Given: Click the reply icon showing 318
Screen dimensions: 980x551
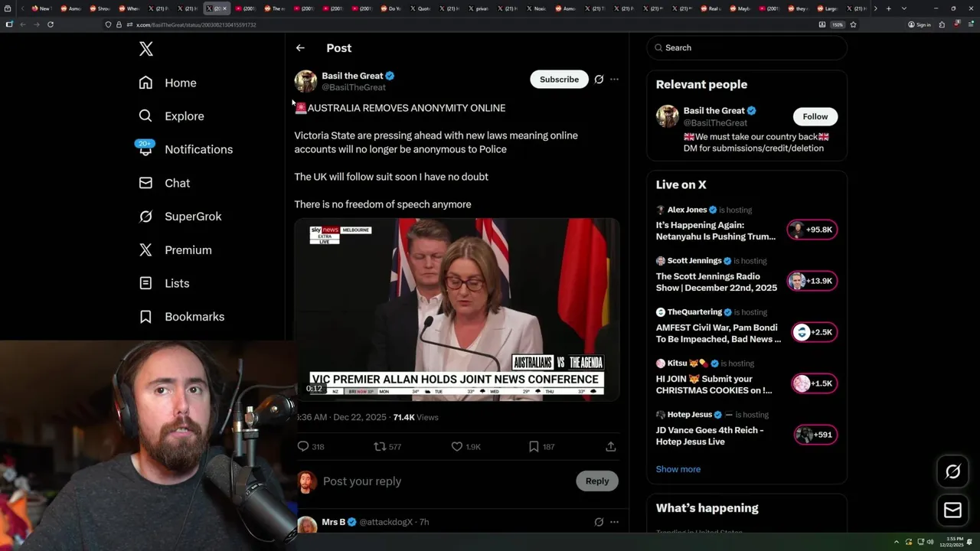Looking at the screenshot, I should 303,446.
